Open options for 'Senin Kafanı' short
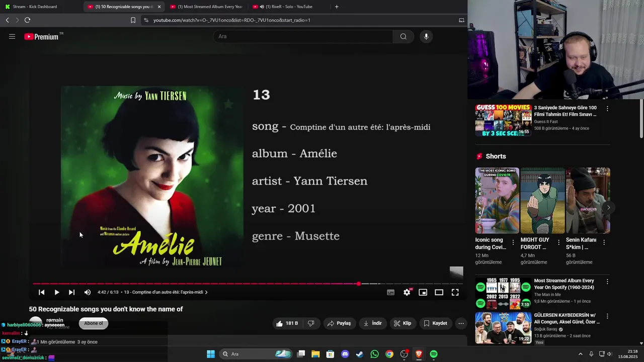 point(604,242)
